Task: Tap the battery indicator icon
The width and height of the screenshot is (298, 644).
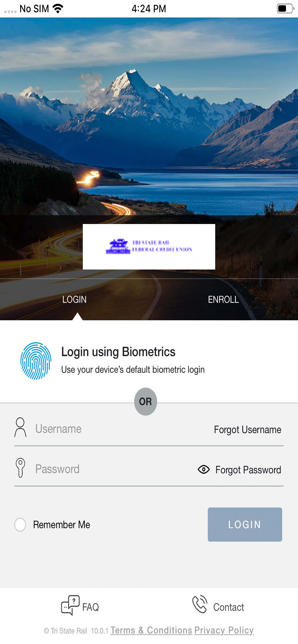Action: point(285,8)
